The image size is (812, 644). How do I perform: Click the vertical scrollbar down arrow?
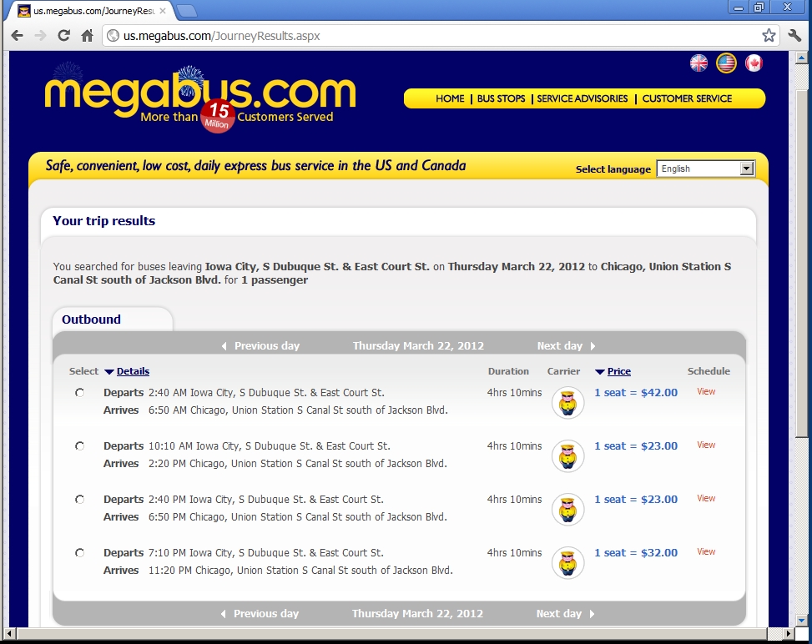click(x=801, y=620)
